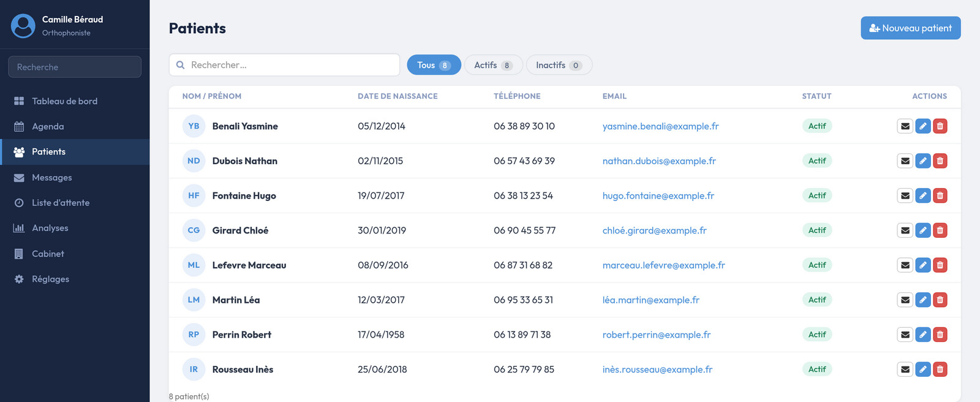Screen dimensions: 980x402
Task: Click the Nouveau patient button
Action: pyautogui.click(x=911, y=28)
